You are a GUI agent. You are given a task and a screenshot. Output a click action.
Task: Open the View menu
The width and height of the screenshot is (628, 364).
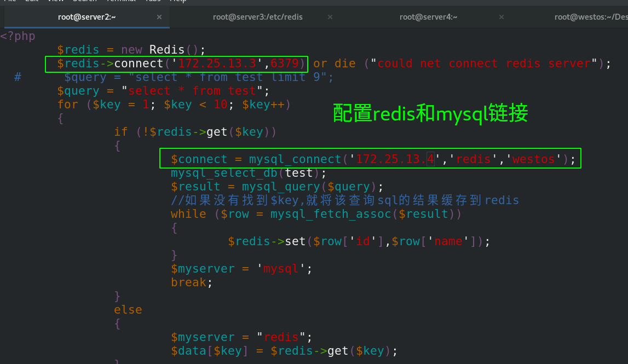(55, 1)
